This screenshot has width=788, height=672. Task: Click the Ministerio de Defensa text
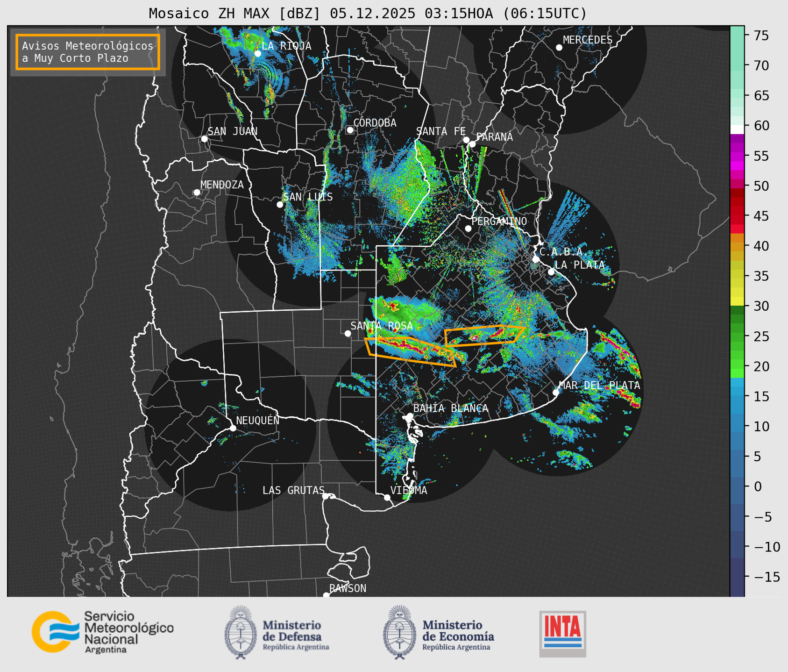(x=296, y=635)
